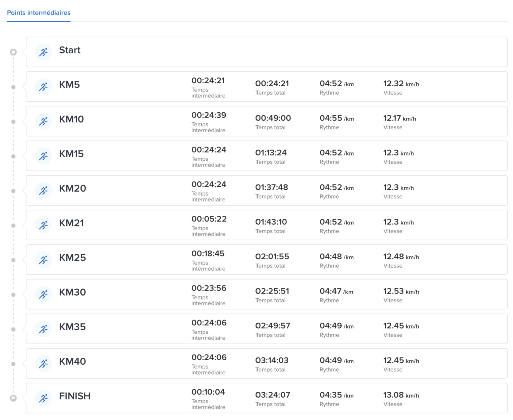Viewport: 513px width, 420px height.
Task: Select the timeline dot beside KM40
Action: click(13, 364)
